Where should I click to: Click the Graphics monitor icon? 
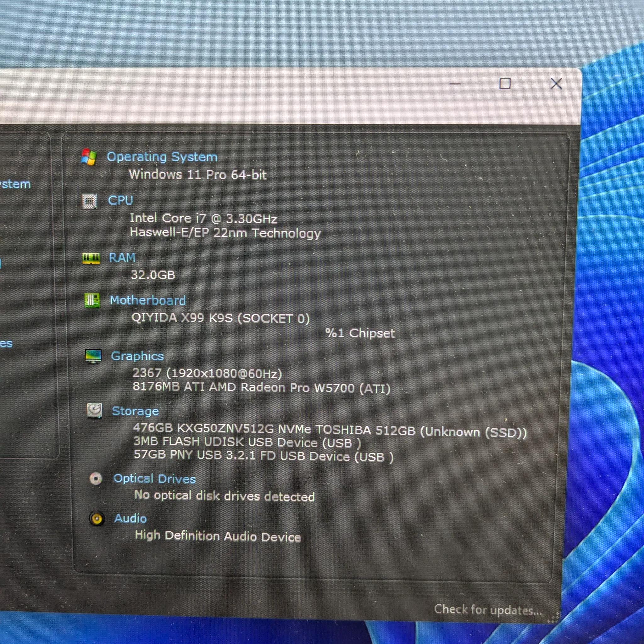tap(93, 356)
